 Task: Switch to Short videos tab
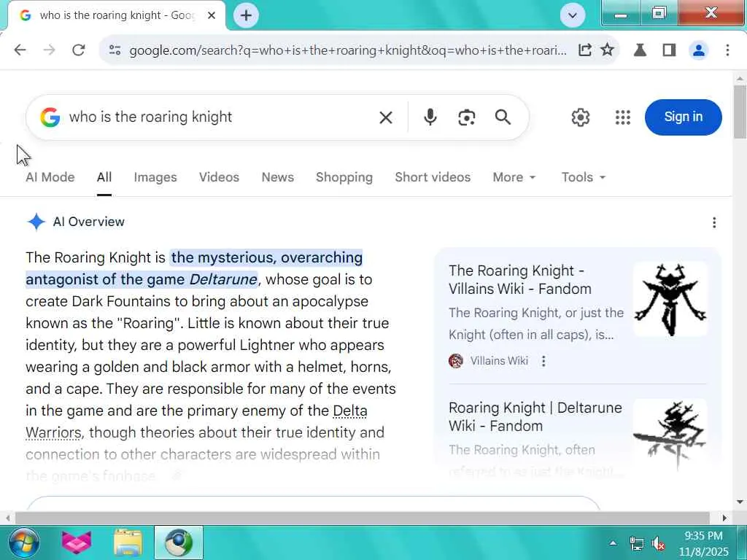pos(433,177)
